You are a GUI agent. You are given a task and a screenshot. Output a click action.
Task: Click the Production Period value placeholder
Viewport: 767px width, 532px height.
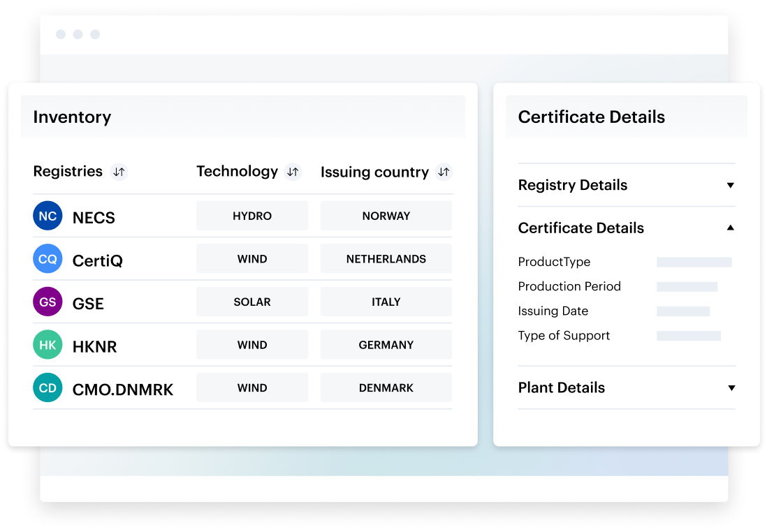[x=687, y=286]
